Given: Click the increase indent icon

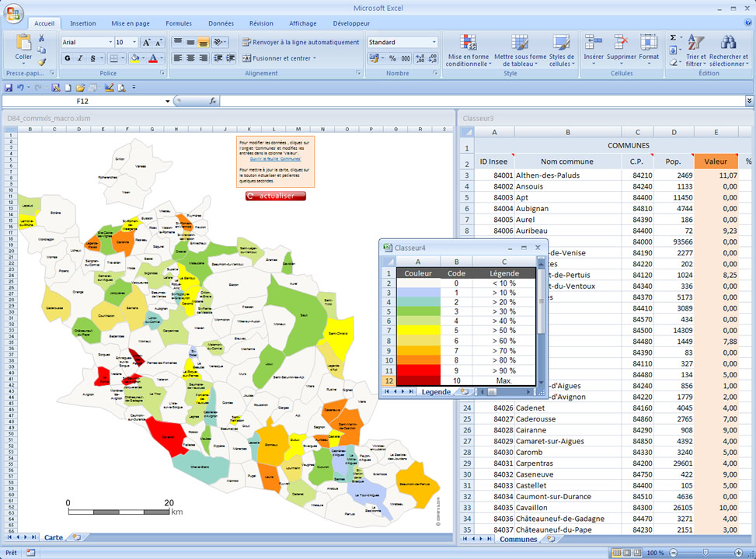Looking at the screenshot, I should click(231, 58).
